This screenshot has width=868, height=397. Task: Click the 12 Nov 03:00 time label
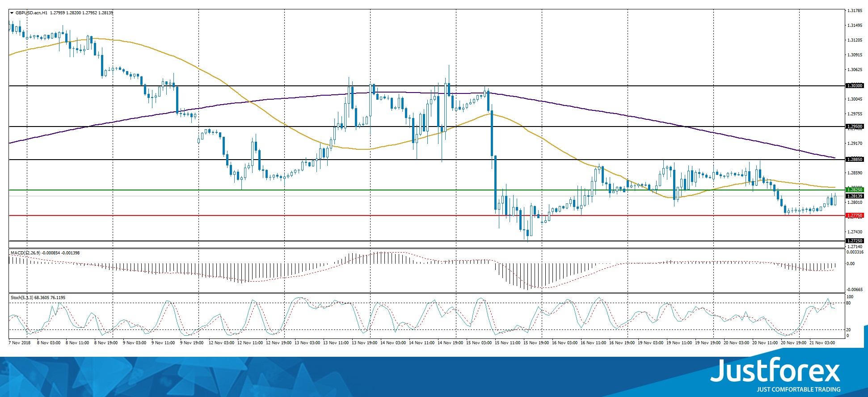[x=222, y=343]
